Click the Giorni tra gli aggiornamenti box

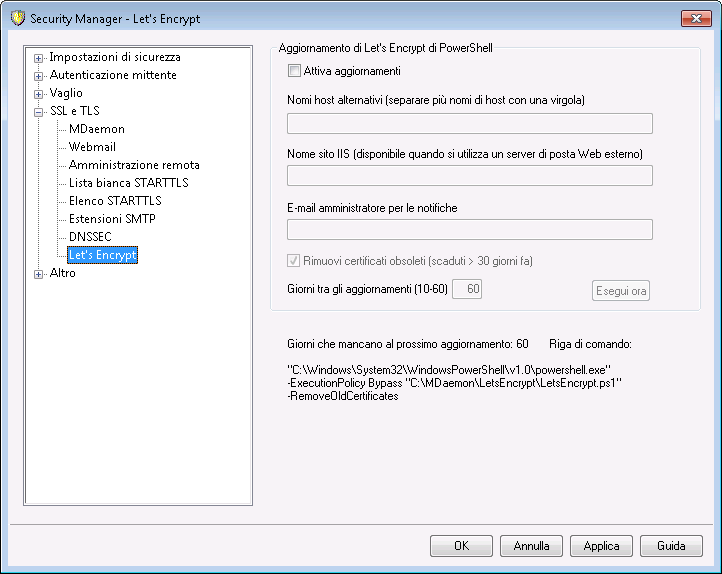point(467,289)
